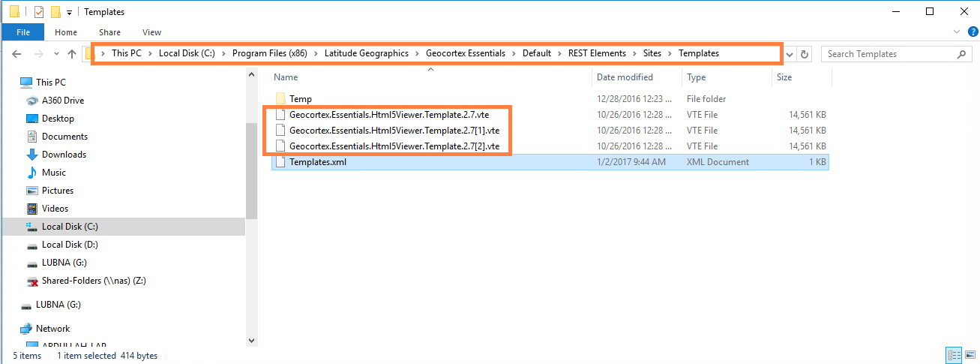Viewport: 980px width, 364px height.
Task: Select Program Files (x86) breadcrumb segment
Action: coord(270,53)
